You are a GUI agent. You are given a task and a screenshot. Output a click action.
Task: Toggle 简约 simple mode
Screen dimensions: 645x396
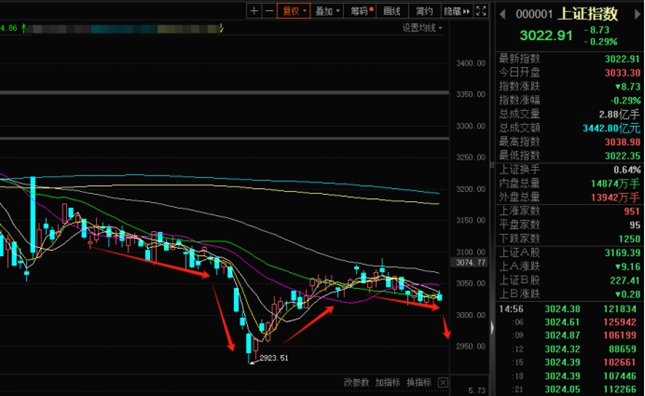pyautogui.click(x=424, y=11)
